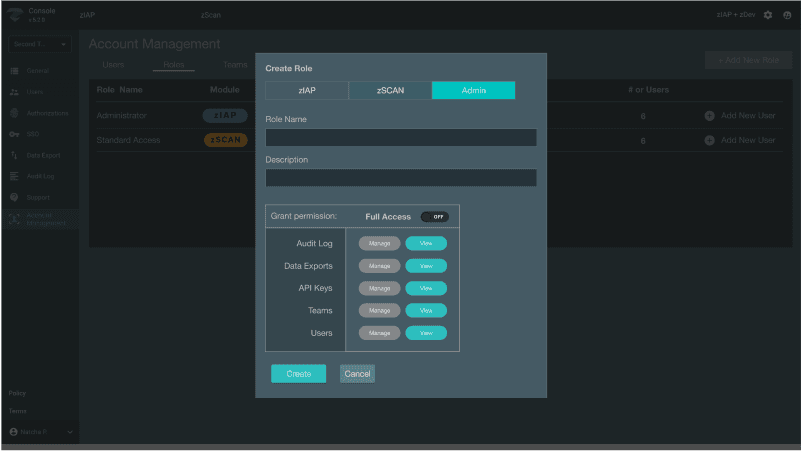Image resolution: width=801 pixels, height=451 pixels.
Task: Switch to the zSCAN tab in dialog
Action: click(x=390, y=91)
